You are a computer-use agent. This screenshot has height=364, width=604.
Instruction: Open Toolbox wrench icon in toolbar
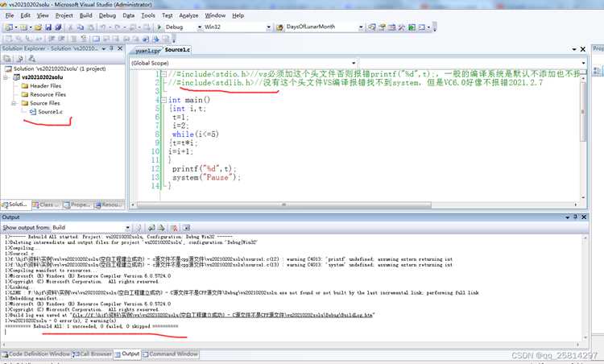401,27
